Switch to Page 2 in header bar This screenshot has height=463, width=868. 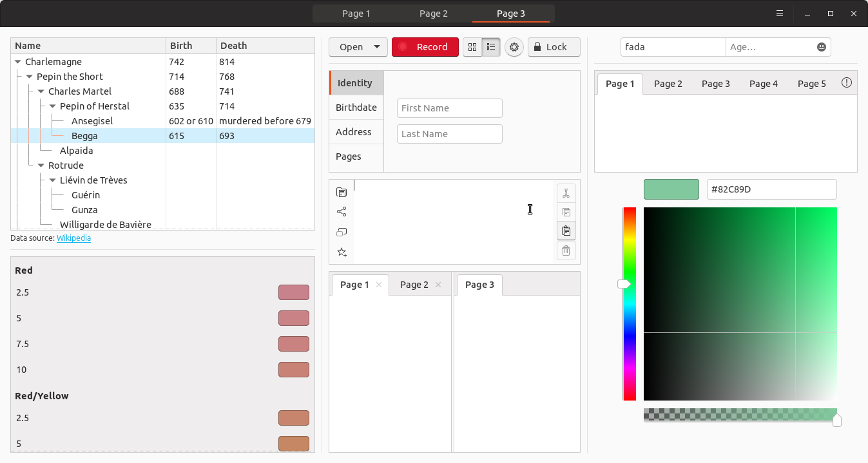point(434,14)
